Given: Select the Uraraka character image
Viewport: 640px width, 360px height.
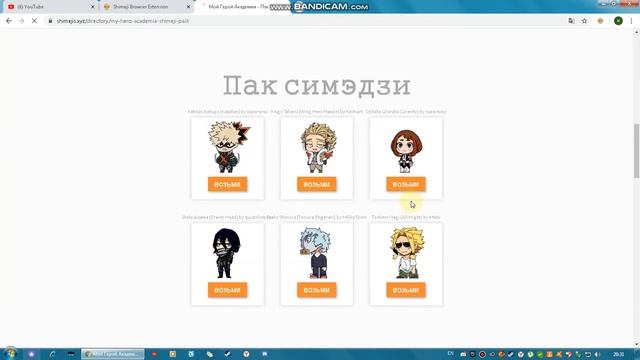Looking at the screenshot, I should [406, 151].
